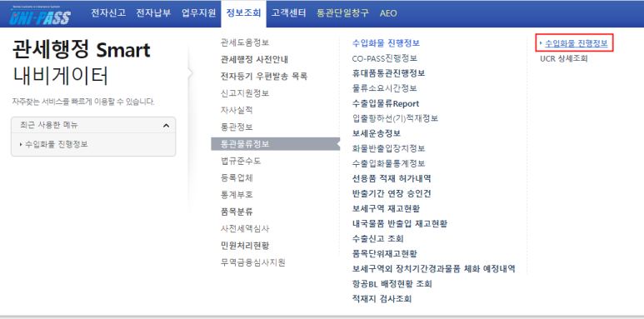Open the AEO top menu
Viewport: 644px width, 319px height.
coord(388,13)
